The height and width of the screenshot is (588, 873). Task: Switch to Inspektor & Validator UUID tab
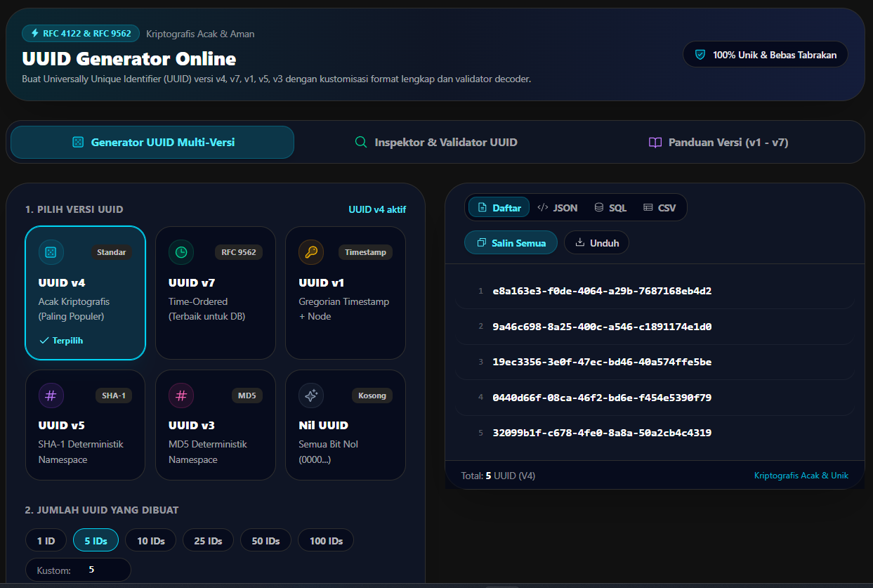click(436, 142)
